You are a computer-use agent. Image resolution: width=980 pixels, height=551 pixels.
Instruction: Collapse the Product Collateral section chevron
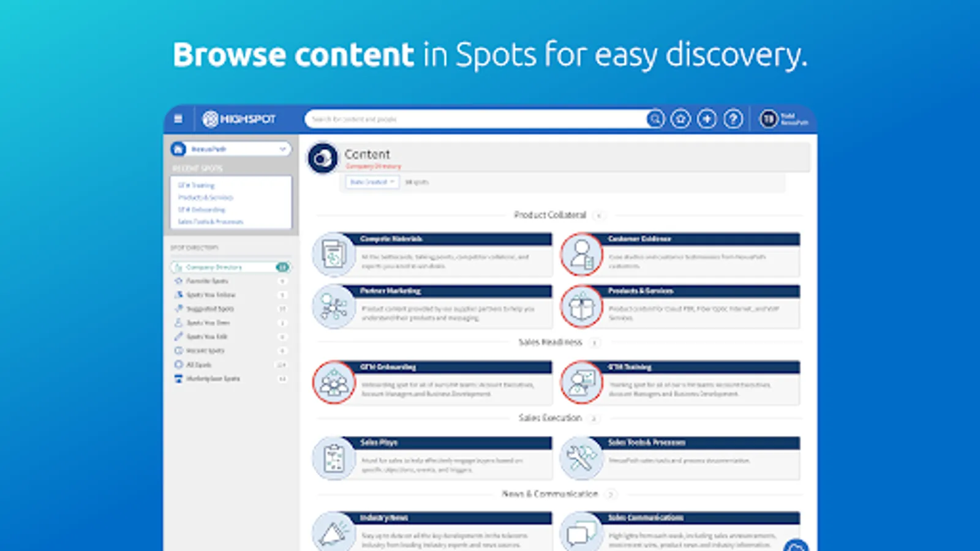point(599,216)
